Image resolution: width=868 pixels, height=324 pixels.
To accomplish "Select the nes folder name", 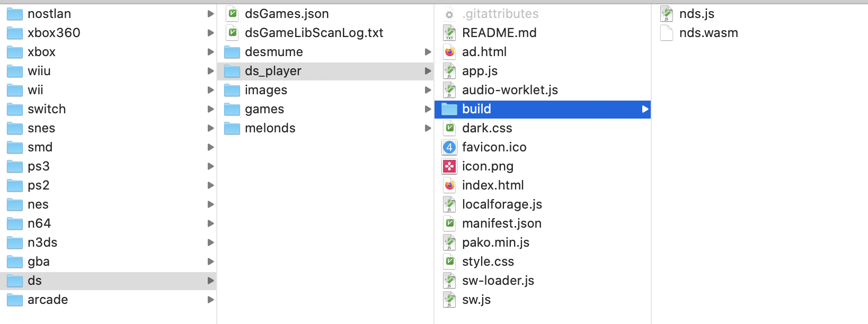I will (x=38, y=204).
